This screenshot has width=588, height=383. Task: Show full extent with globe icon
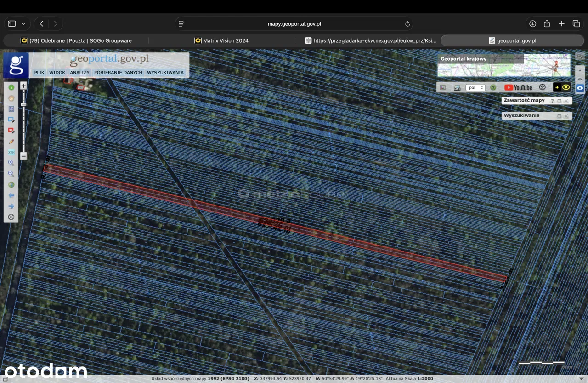[x=11, y=185]
